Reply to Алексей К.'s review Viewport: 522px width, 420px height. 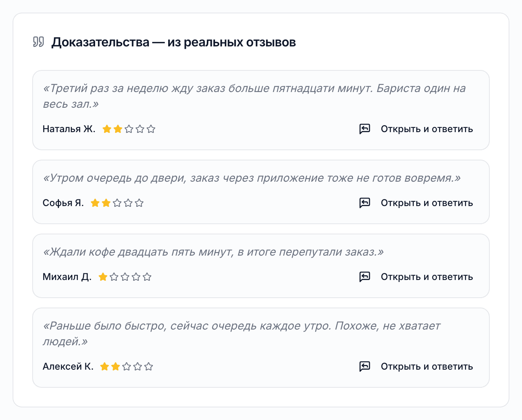click(416, 367)
